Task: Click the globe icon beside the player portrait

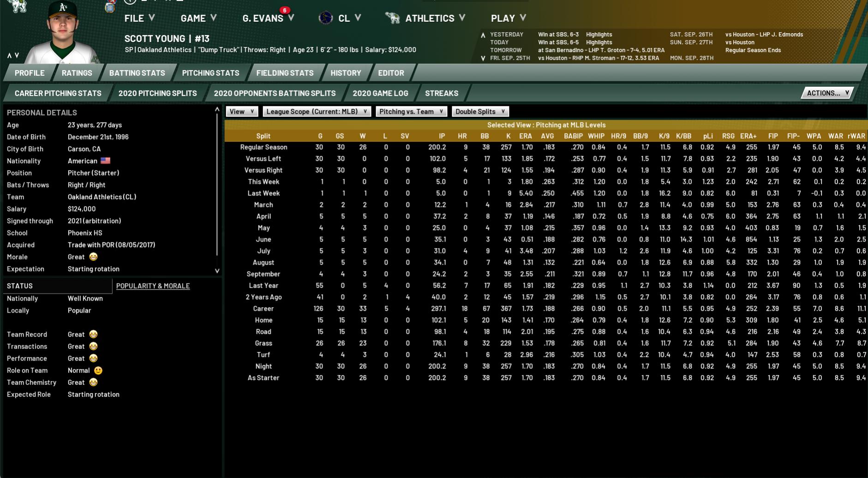Action: [x=109, y=7]
